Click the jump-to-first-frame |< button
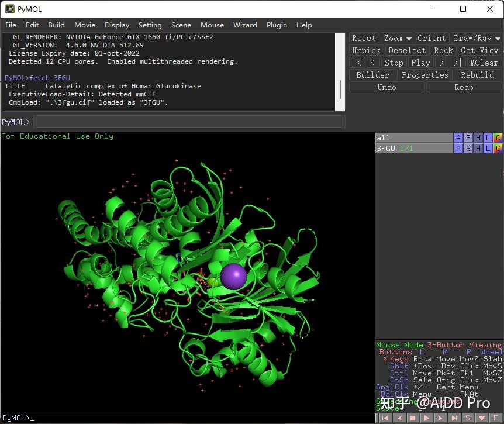504x424 pixels. (357, 63)
